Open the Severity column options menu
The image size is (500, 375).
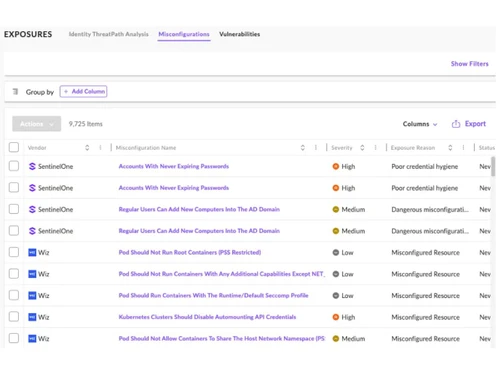coord(375,148)
